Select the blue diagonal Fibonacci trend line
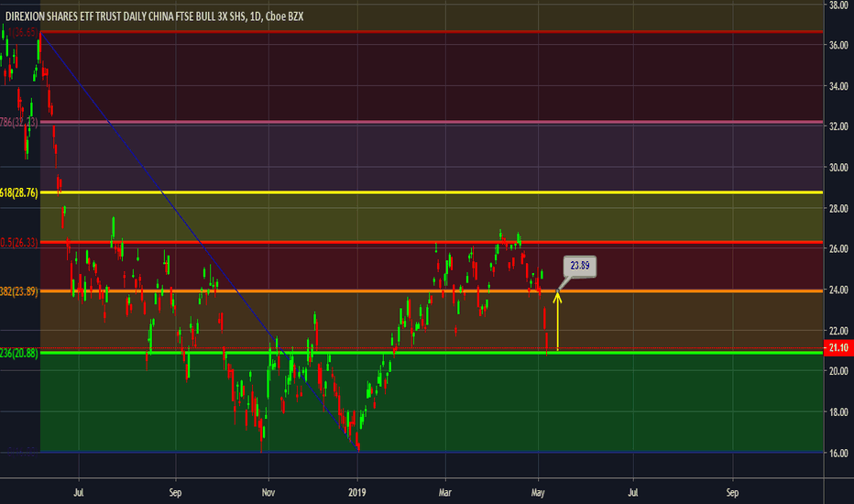This screenshot has width=854, height=504. click(200, 242)
